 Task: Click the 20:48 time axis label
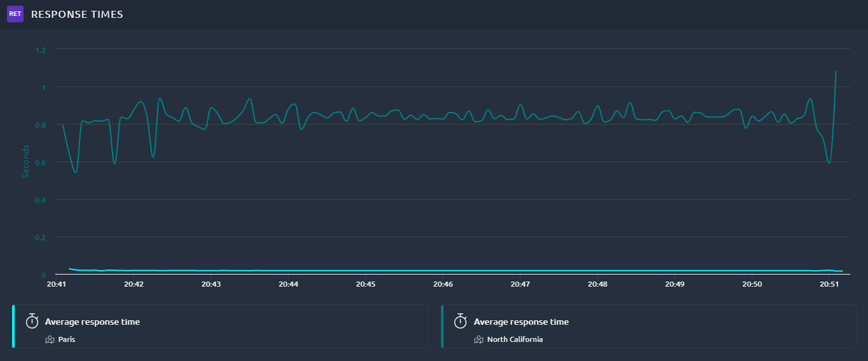point(597,285)
